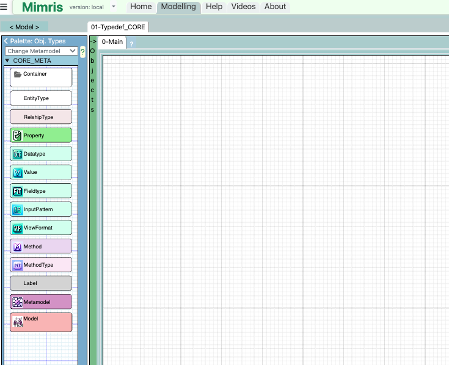
Task: Open the version dropdown arrow
Action: [113, 6]
